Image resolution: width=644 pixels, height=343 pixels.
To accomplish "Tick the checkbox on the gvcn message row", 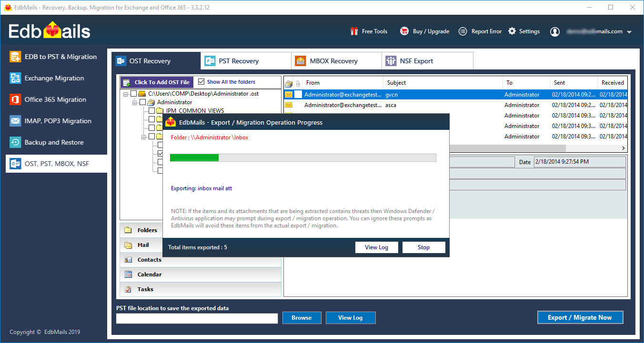I will 298,95.
